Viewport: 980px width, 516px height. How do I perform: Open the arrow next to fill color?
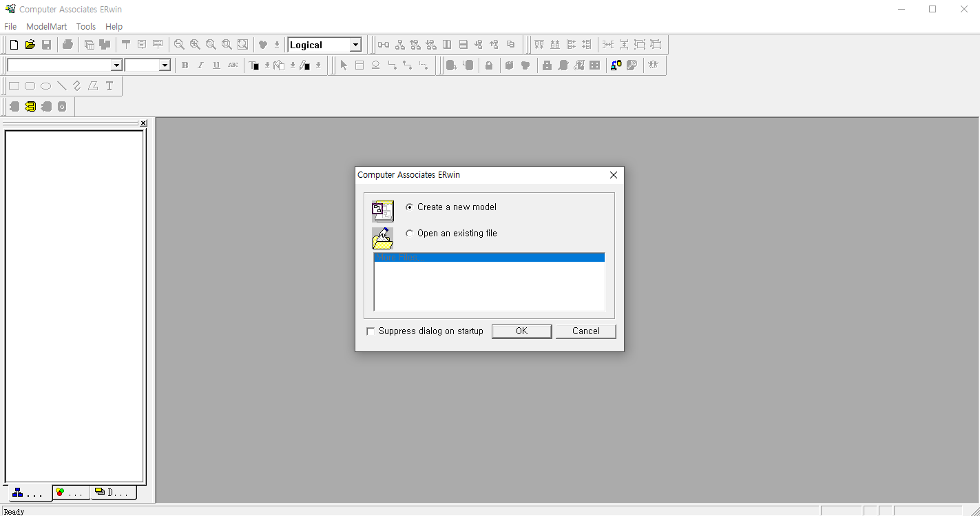[293, 65]
